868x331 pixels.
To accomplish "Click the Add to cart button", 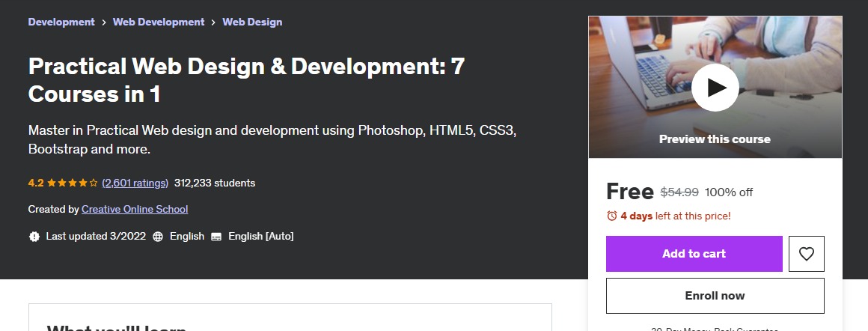I will [694, 254].
